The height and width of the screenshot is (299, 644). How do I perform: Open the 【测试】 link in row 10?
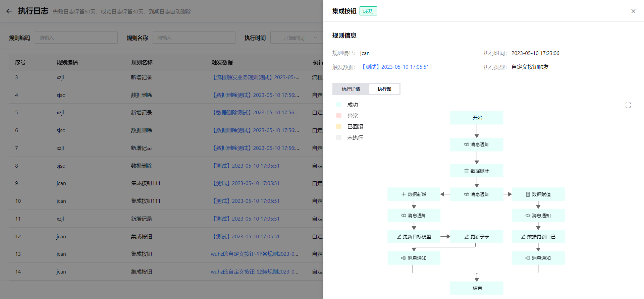245,201
